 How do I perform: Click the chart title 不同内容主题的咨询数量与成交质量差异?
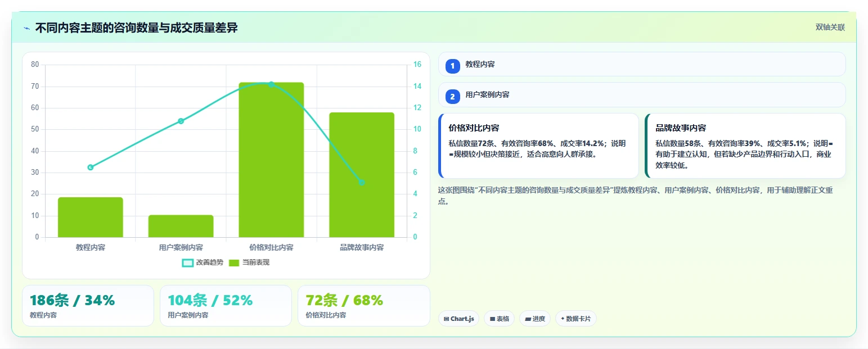click(137, 28)
